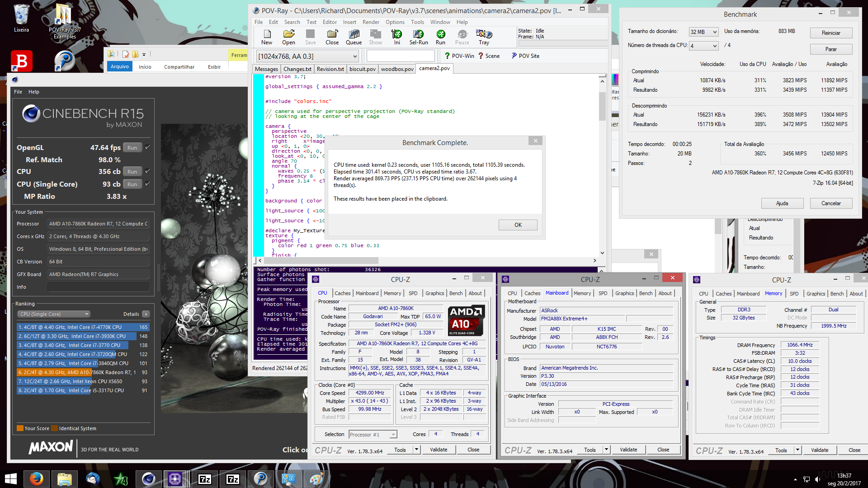The height and width of the screenshot is (488, 868).
Task: Open Caches tab in first CPU-Z window
Action: (342, 293)
